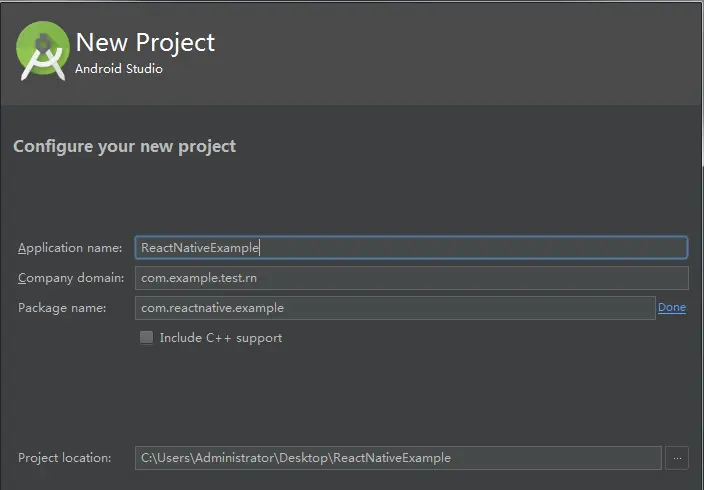Place cursor in the ReactNativeExample name text
The height and width of the screenshot is (490, 704).
(x=200, y=248)
